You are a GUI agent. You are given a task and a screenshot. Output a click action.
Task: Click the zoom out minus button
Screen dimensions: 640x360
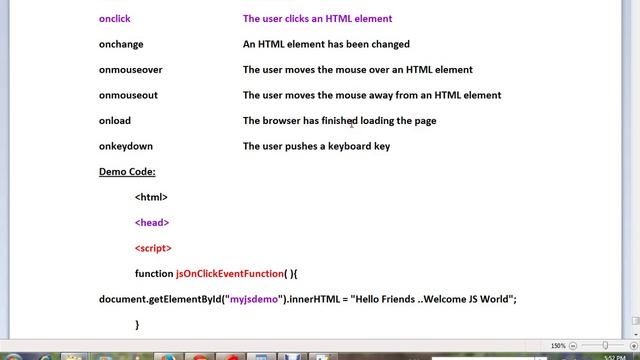[573, 346]
